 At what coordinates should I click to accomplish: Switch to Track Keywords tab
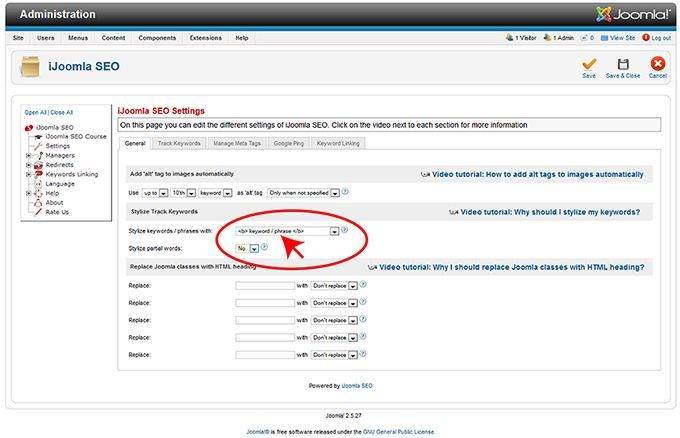click(x=179, y=144)
